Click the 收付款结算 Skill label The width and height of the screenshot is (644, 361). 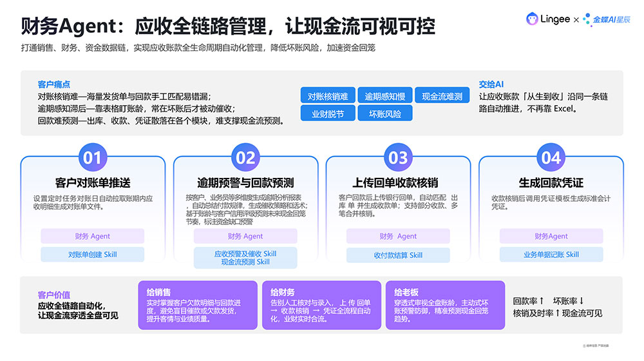pyautogui.click(x=398, y=255)
